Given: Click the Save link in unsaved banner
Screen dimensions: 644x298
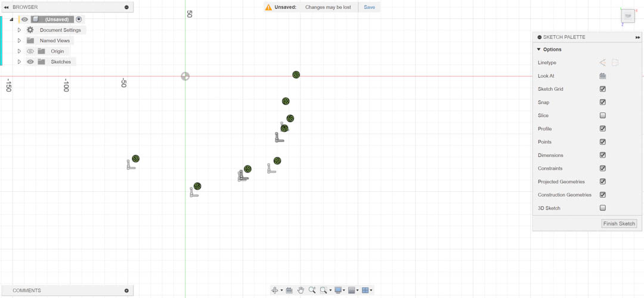Looking at the screenshot, I should tap(369, 7).
